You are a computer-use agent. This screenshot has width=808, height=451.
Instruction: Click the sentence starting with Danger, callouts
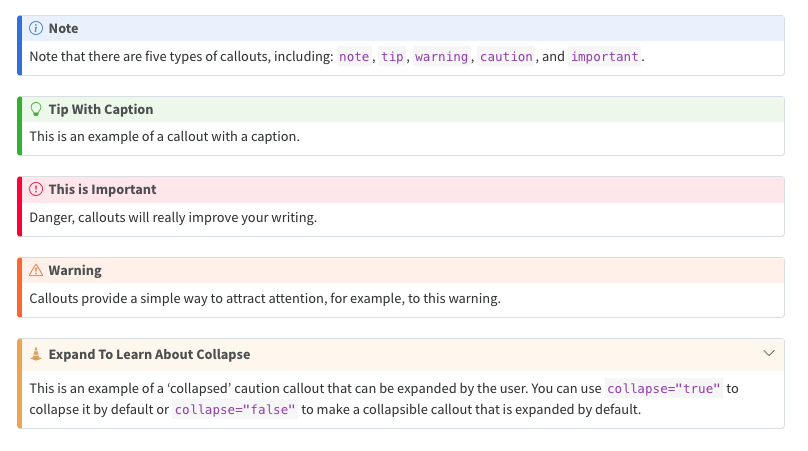173,217
